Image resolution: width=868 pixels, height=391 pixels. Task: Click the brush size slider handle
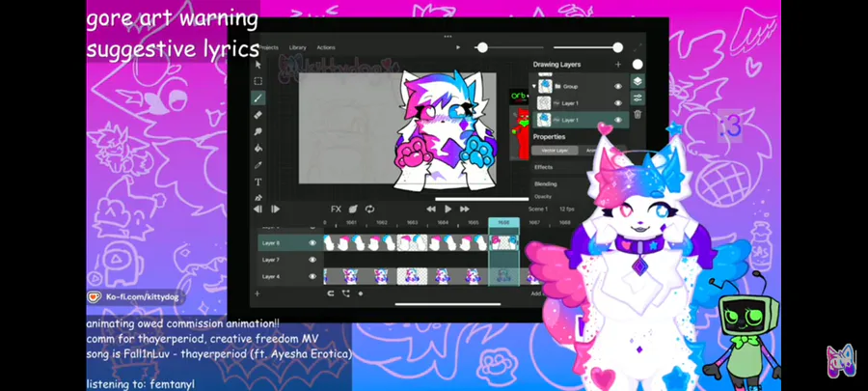483,47
